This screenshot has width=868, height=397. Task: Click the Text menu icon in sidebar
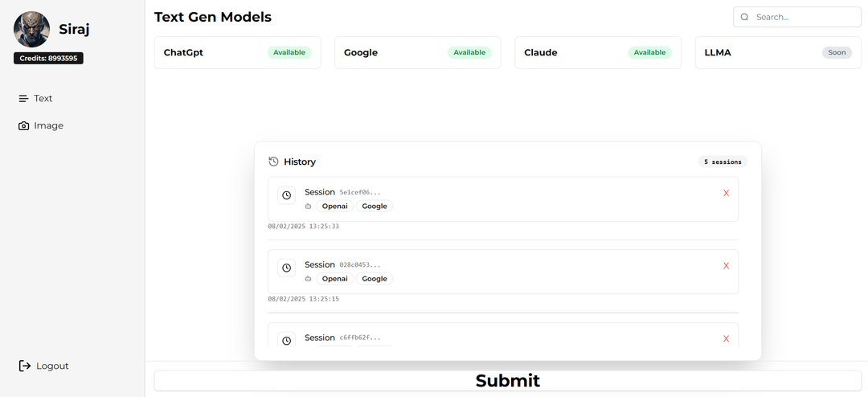coord(23,99)
